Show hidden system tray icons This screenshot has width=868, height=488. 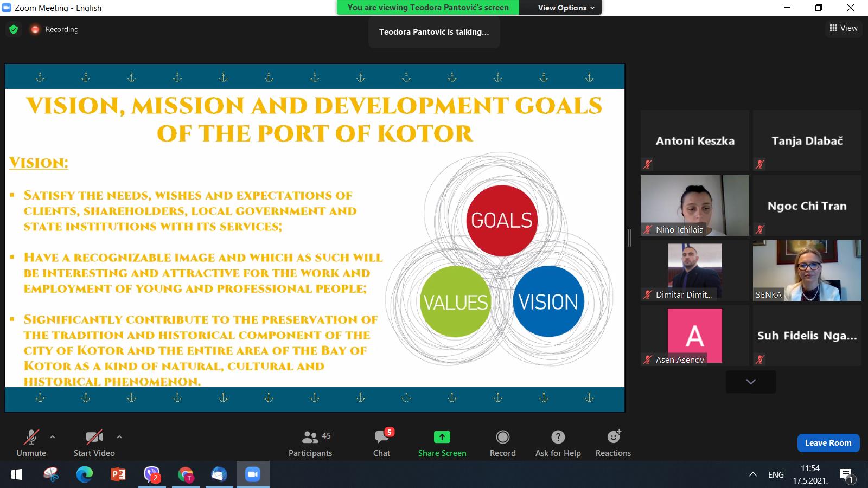753,475
